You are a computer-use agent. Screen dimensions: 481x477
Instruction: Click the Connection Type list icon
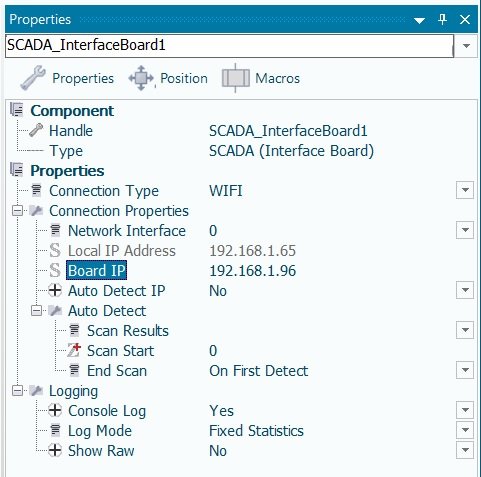point(36,190)
